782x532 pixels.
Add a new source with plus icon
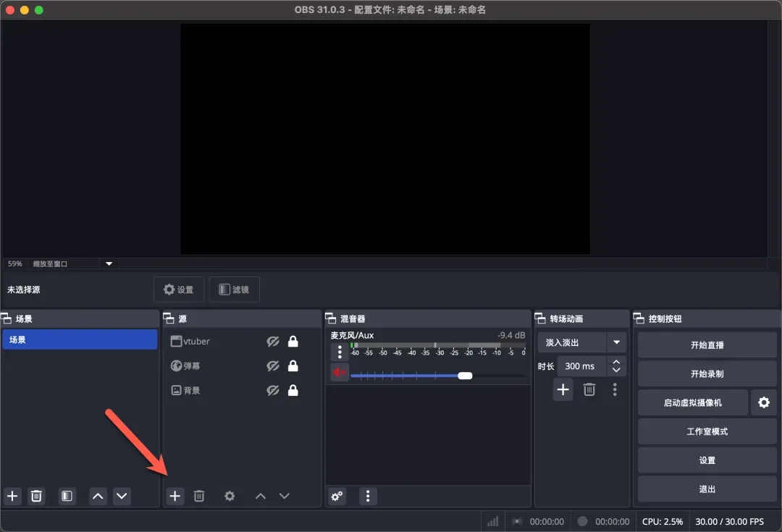coord(175,496)
